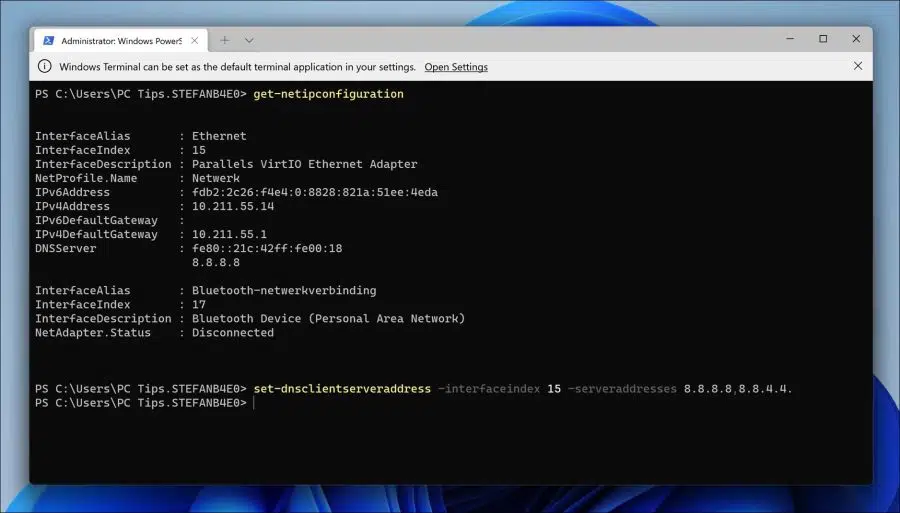
Task: Click the 8.8.8.8,8.8.4.4 address argument
Action: [738, 389]
